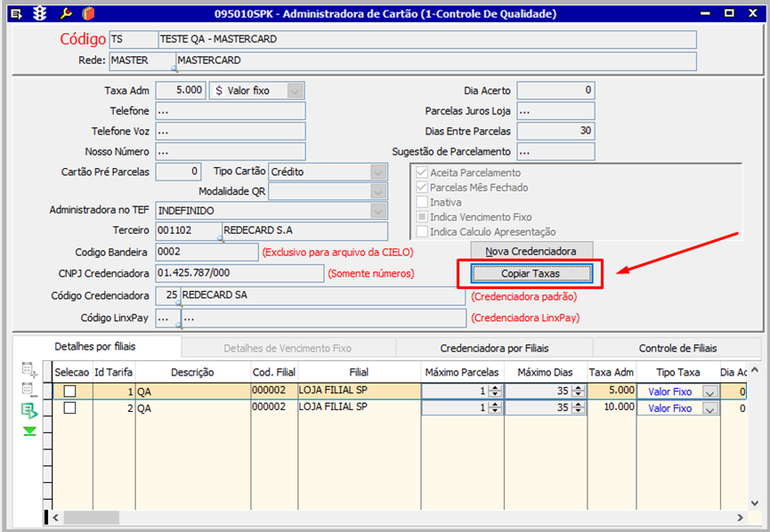Open the Tipo Cartão dropdown showing Crédito
Screen dimensions: 770x532
click(377, 172)
